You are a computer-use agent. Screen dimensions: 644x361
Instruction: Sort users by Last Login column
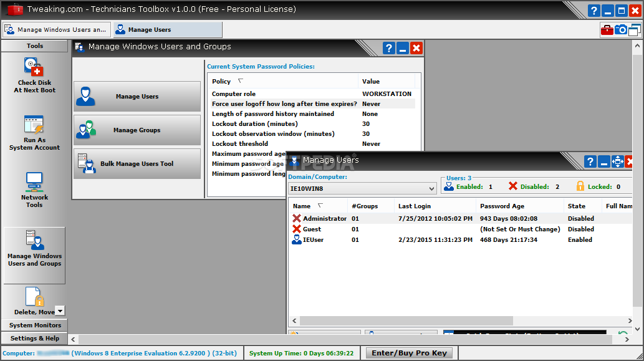pos(435,206)
